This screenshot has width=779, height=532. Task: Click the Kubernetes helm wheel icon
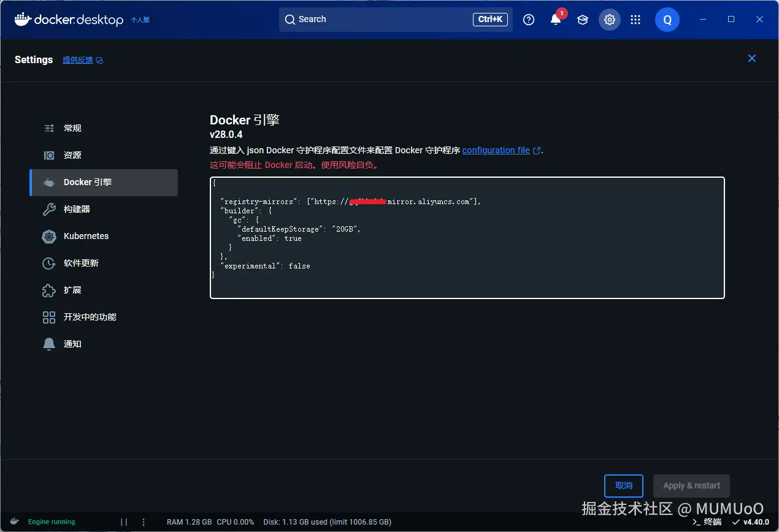[49, 236]
